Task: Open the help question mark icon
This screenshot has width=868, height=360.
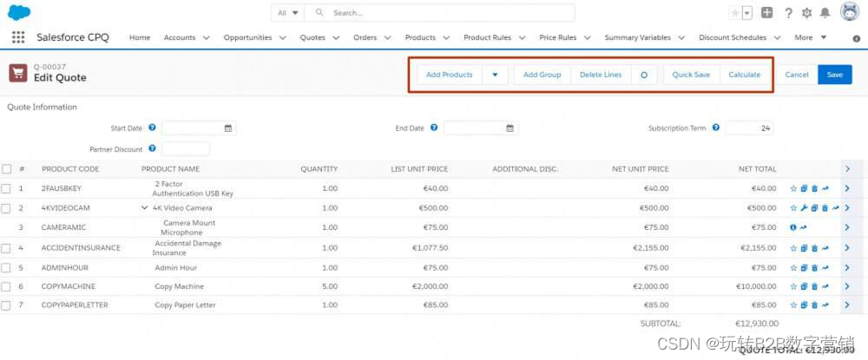Action: coord(789,13)
